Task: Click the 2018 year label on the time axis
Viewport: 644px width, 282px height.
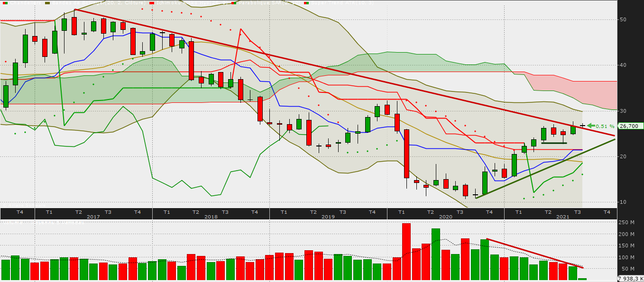Action: [211, 217]
